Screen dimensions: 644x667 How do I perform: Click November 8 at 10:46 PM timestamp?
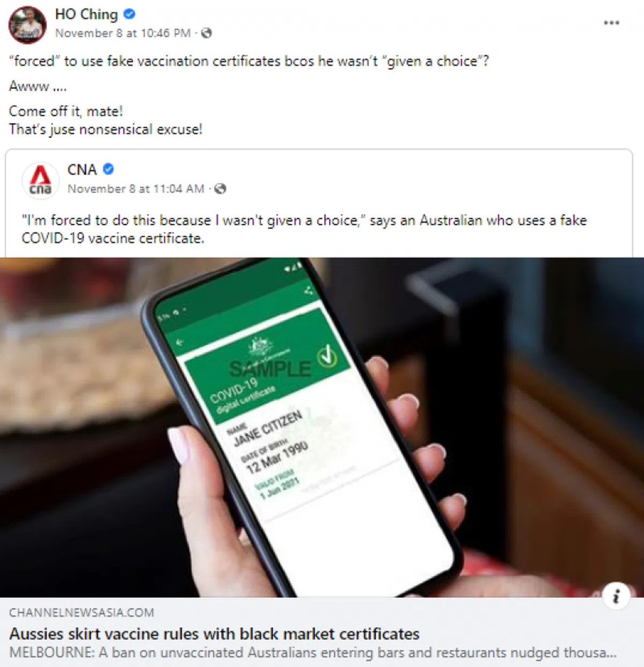tap(123, 33)
